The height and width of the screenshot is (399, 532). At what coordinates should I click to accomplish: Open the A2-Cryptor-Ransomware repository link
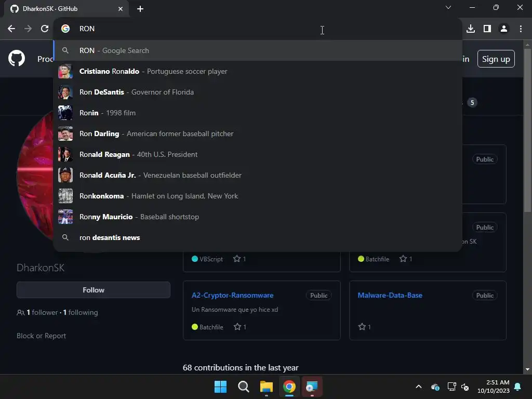(x=232, y=295)
